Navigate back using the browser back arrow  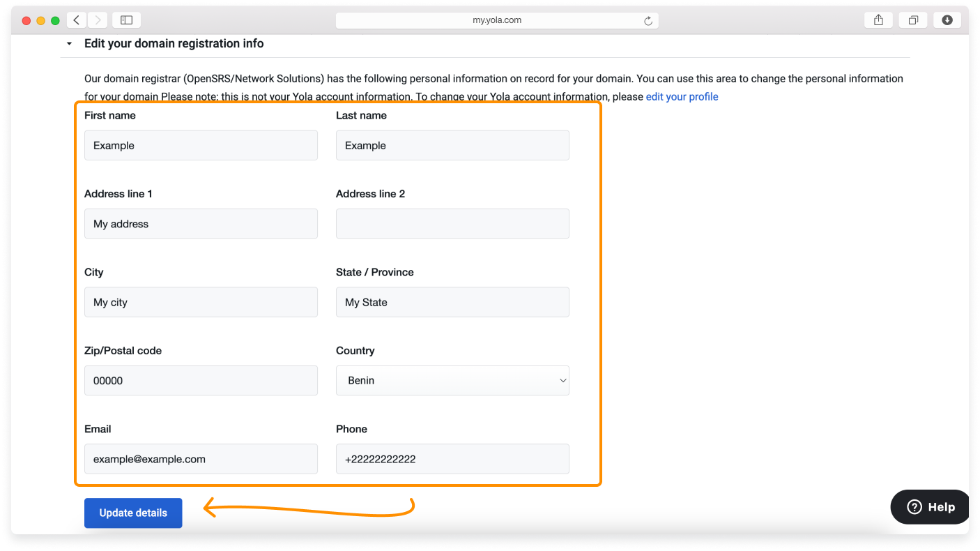(x=76, y=20)
